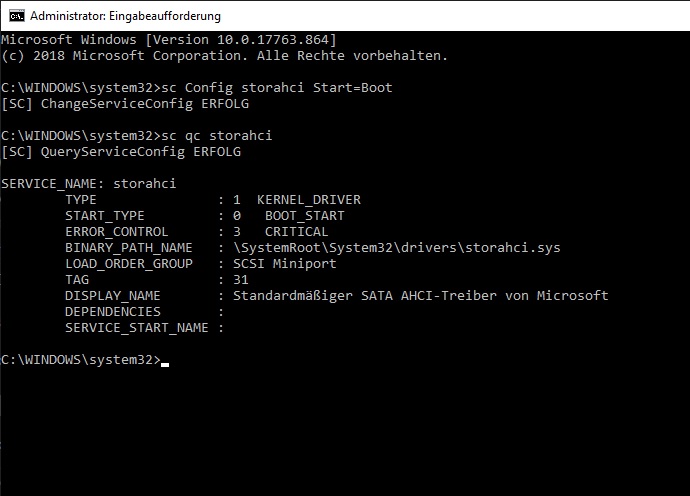Open the cmd system menu icon in title bar

(x=17, y=16)
